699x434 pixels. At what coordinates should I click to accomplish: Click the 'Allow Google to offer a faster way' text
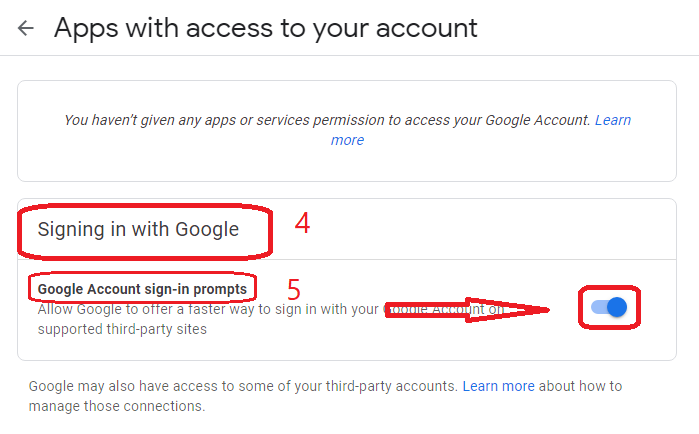200,309
